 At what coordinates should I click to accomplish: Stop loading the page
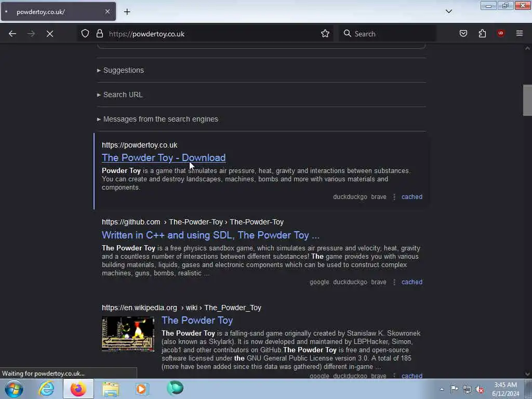(50, 34)
